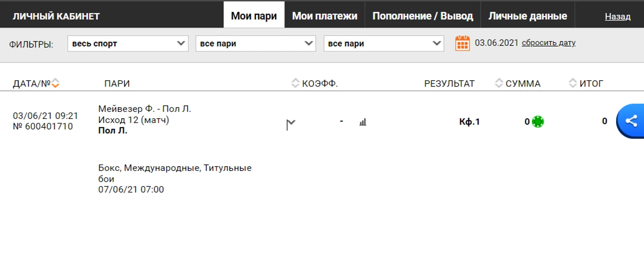Click the green chip icon next to the sum
This screenshot has height=253, width=644.
(538, 122)
